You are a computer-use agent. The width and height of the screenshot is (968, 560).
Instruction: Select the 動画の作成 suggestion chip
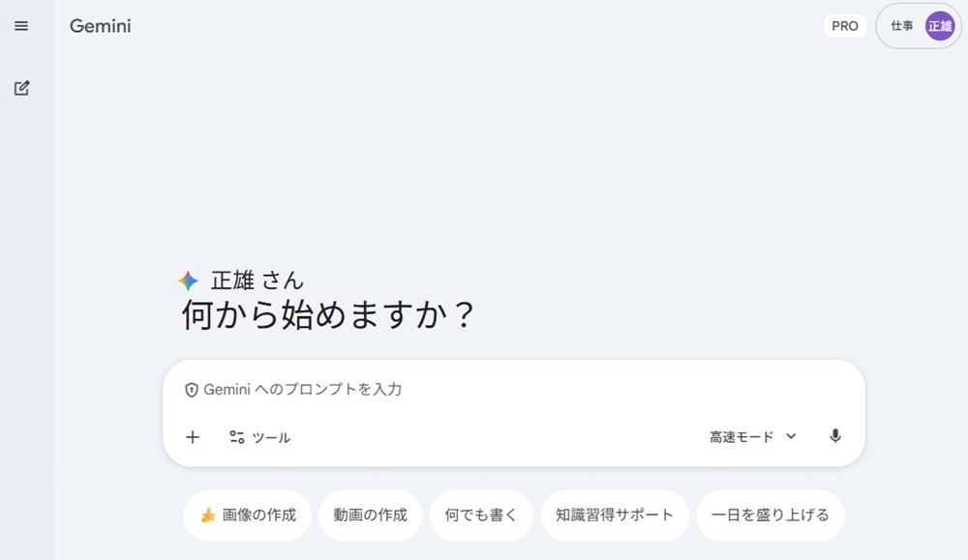point(371,515)
